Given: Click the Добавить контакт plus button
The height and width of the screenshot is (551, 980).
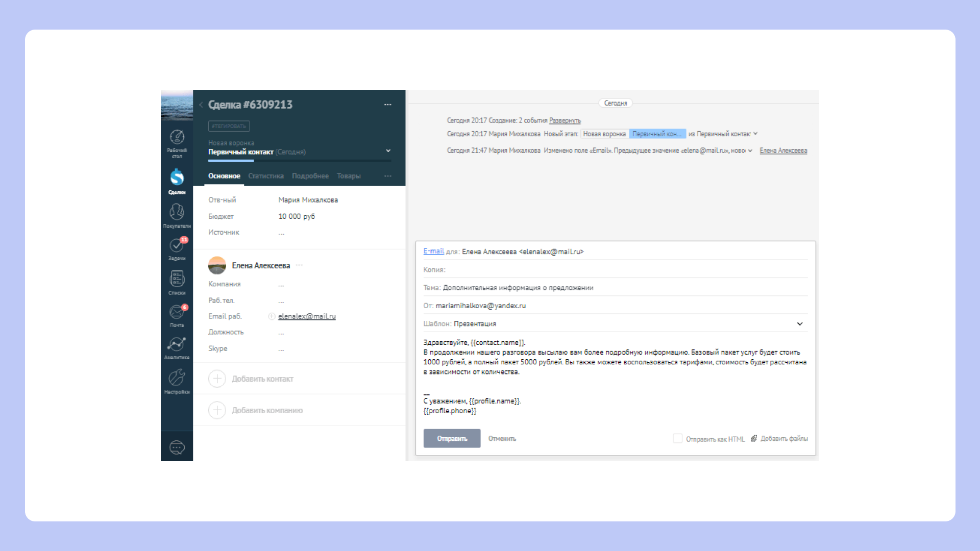Looking at the screenshot, I should (217, 379).
